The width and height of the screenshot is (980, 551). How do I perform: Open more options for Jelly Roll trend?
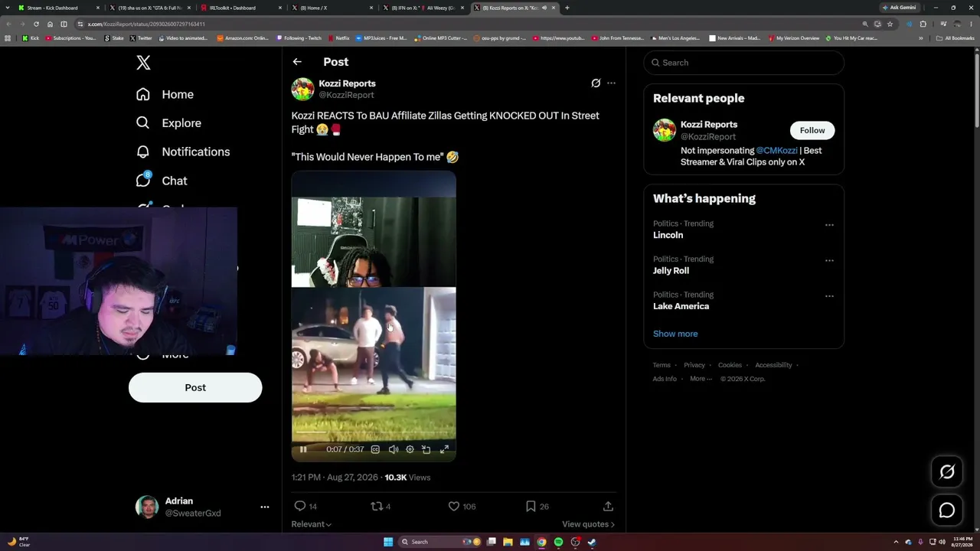[x=829, y=260]
